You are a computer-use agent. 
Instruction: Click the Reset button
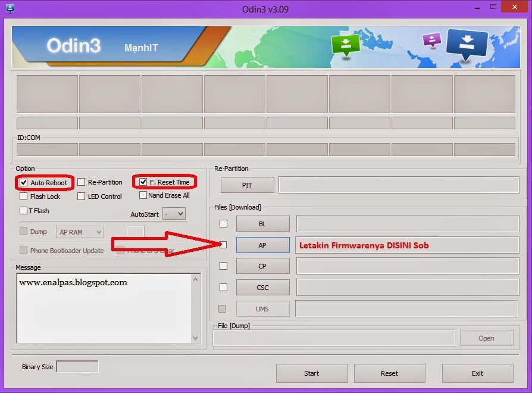pyautogui.click(x=390, y=373)
